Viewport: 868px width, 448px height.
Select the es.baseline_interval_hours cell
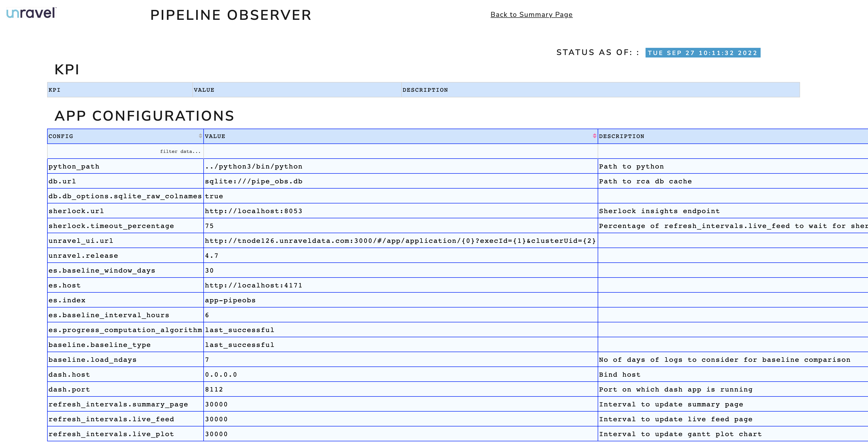pyautogui.click(x=125, y=315)
